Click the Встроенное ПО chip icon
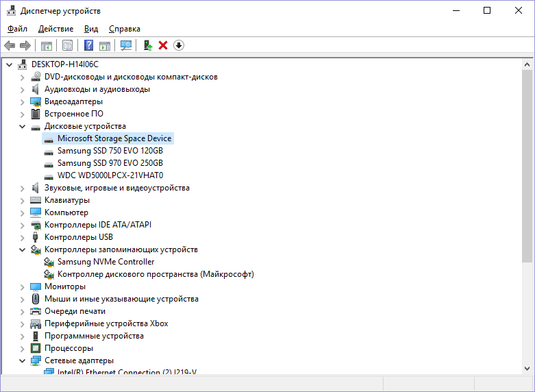 tap(36, 114)
